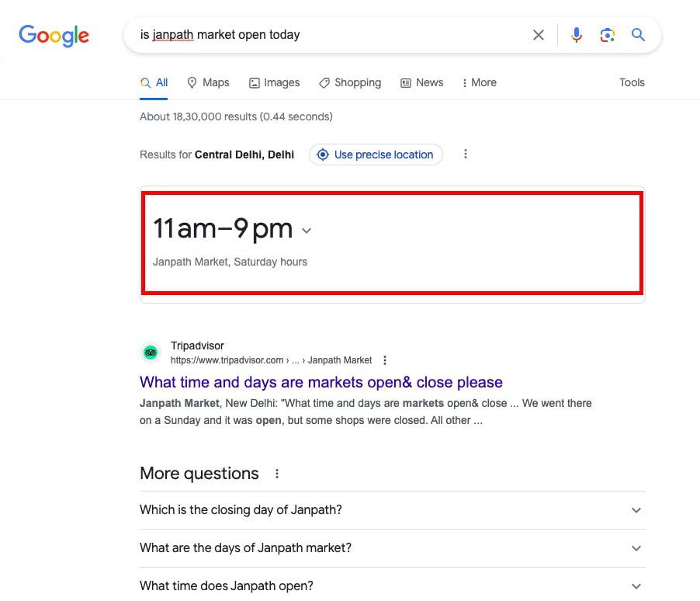Open three-dot menu beside location results
700x601 pixels.
pyautogui.click(x=466, y=155)
